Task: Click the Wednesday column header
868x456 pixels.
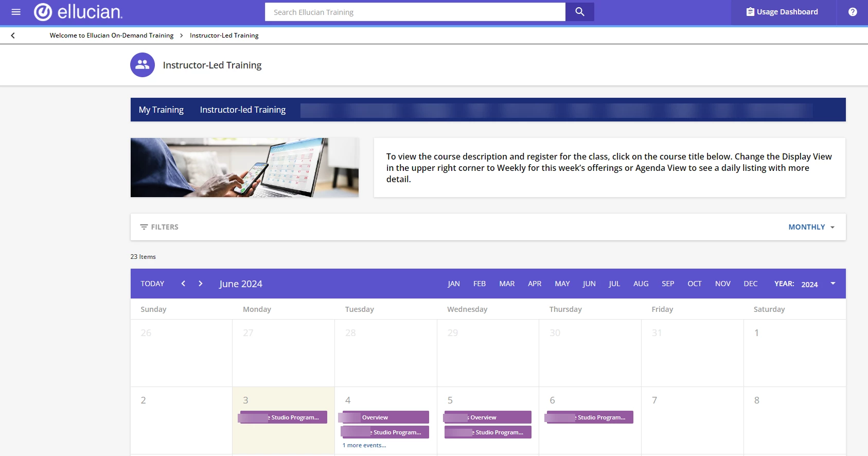Action: tap(467, 309)
